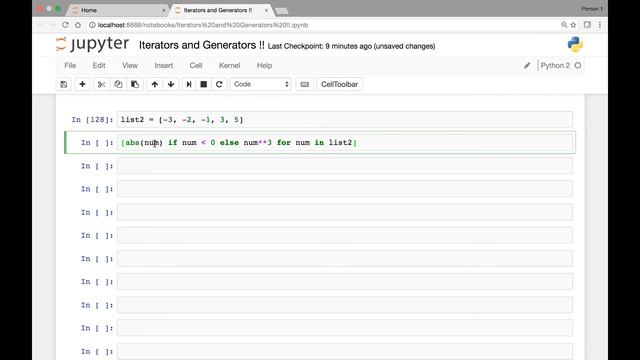Image resolution: width=640 pixels, height=360 pixels.
Task: Open the File menu
Action: [x=70, y=65]
